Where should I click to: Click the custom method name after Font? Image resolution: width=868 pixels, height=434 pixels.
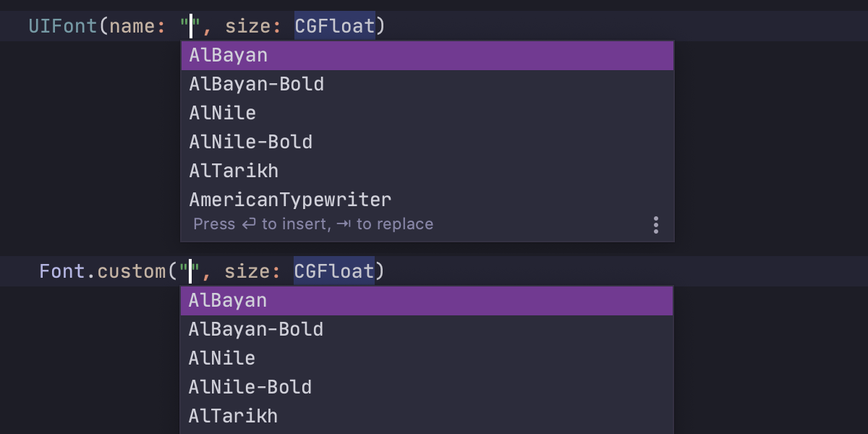click(x=132, y=272)
